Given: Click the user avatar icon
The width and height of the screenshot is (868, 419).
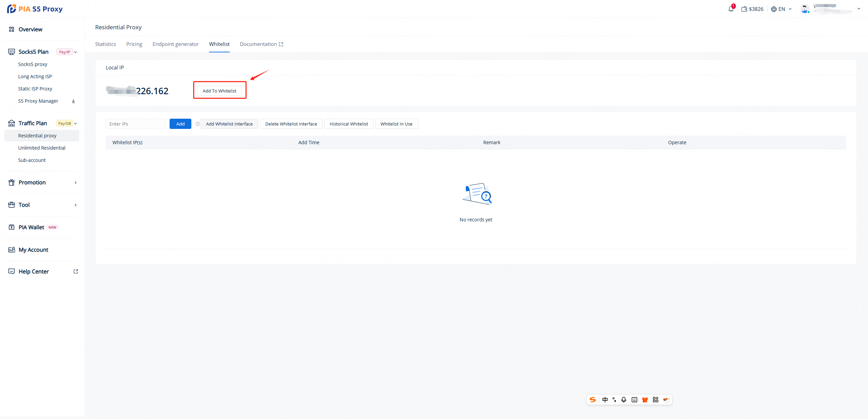Looking at the screenshot, I should click(x=804, y=9).
